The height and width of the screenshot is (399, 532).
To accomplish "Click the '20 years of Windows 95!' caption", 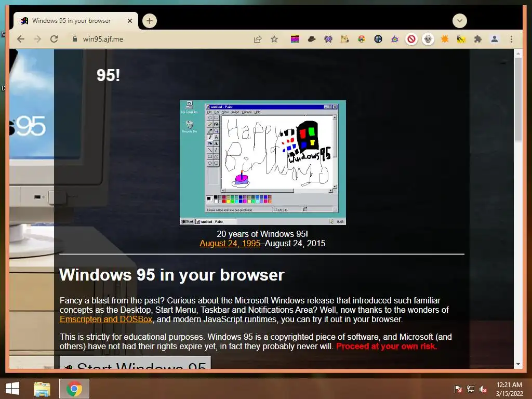I will tap(262, 234).
